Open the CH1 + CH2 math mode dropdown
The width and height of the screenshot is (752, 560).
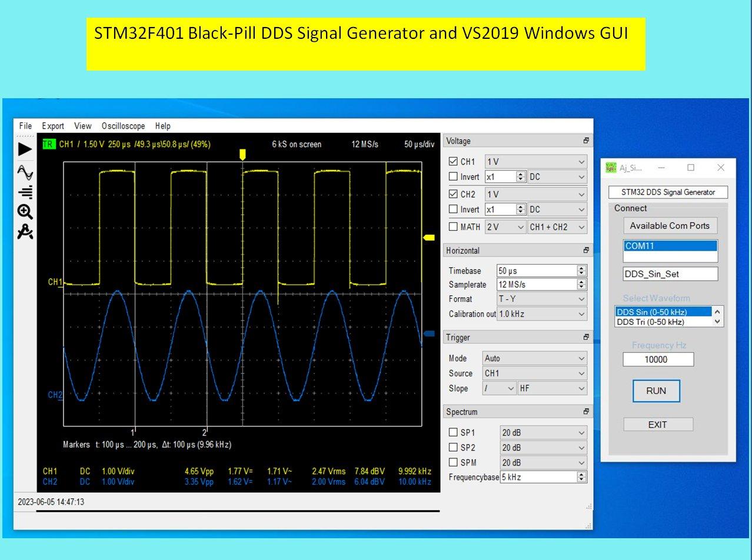[557, 227]
